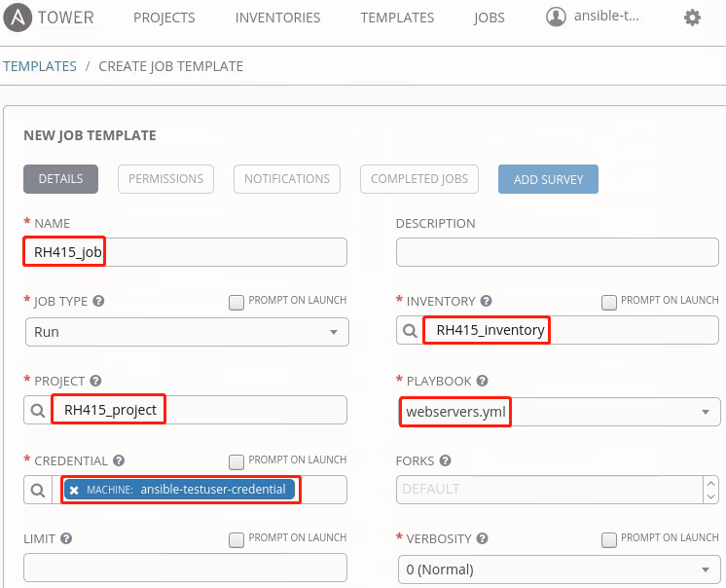Enable Prompt on Launch for Job Type
Screen dimensions: 726x588
click(236, 302)
